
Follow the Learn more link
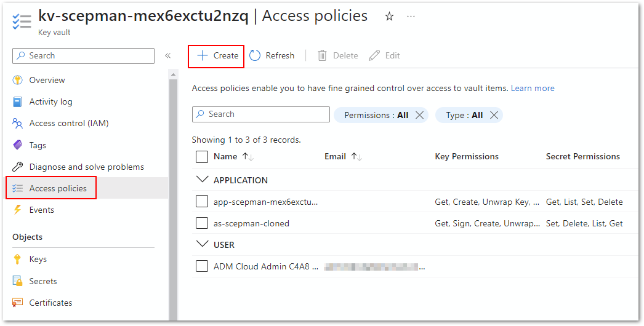coord(533,89)
